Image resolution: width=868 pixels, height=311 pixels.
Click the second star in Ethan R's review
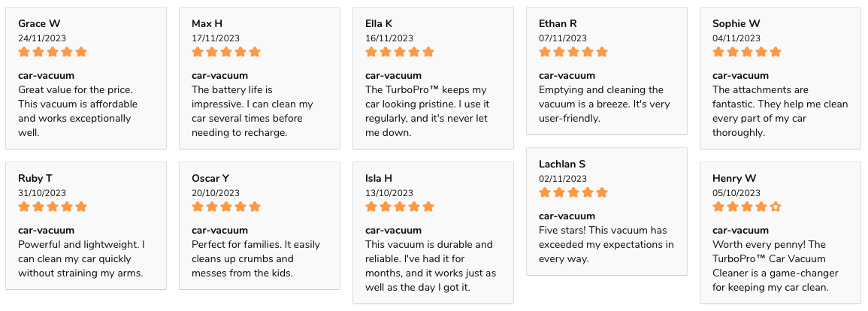(559, 52)
